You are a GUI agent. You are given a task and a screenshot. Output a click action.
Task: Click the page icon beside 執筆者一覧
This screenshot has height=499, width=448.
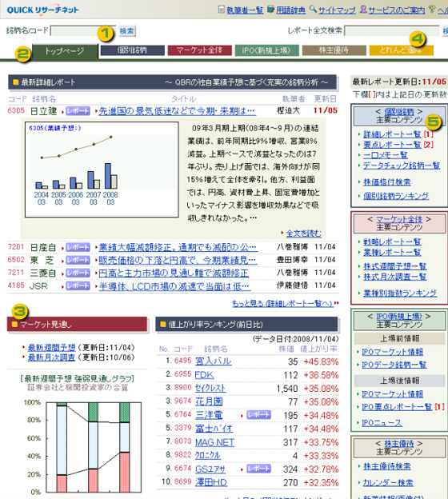coord(222,10)
